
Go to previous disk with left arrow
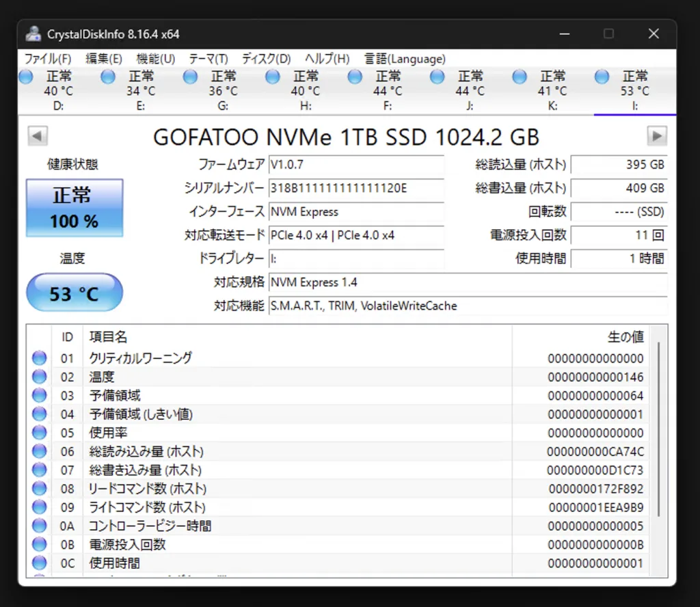pyautogui.click(x=38, y=135)
